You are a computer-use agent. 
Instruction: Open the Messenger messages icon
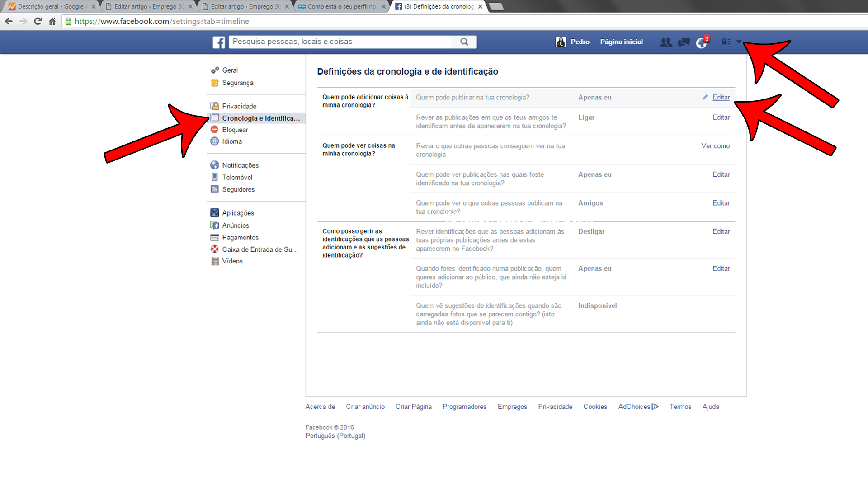point(684,42)
